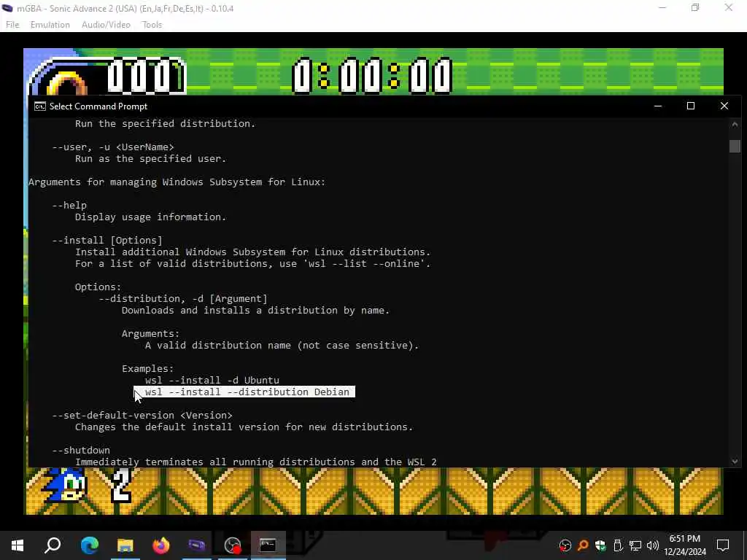
Task: Click the 'Options:' label
Action: [x=98, y=287]
